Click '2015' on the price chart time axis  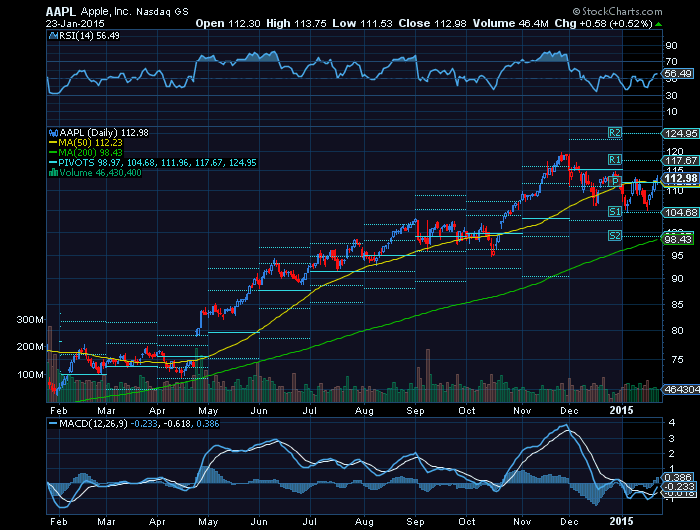pos(622,410)
